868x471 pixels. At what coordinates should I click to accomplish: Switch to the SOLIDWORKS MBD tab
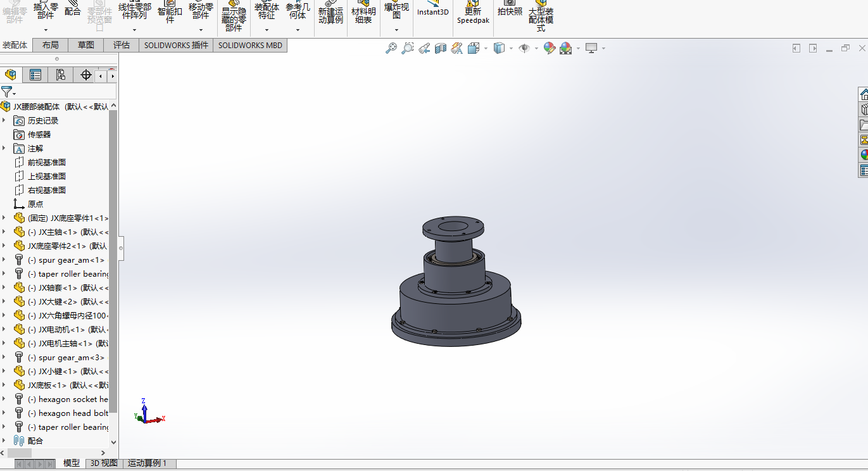tap(249, 45)
